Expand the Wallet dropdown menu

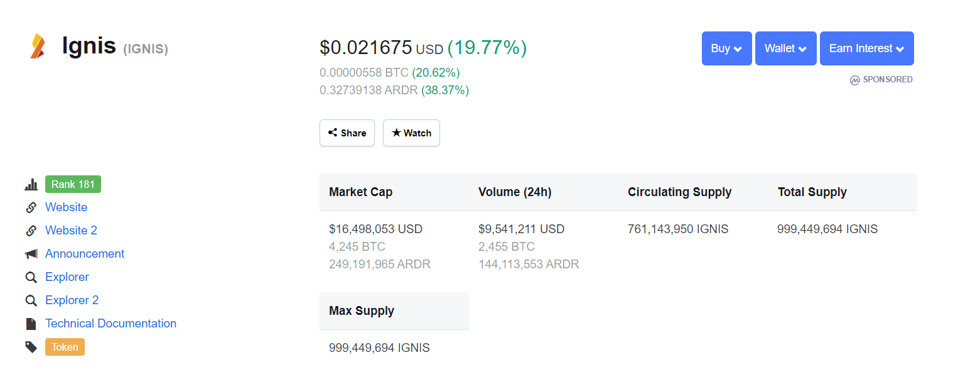coord(785,48)
